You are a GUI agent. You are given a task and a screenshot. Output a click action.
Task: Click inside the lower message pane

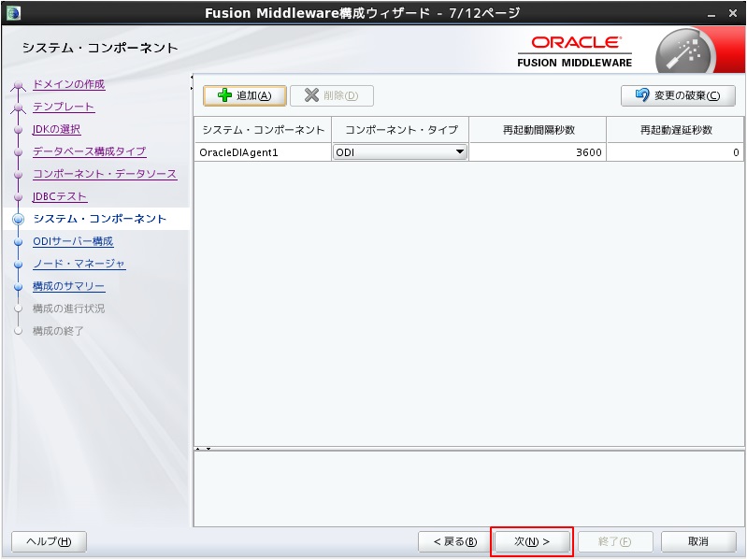pyautogui.click(x=468, y=489)
